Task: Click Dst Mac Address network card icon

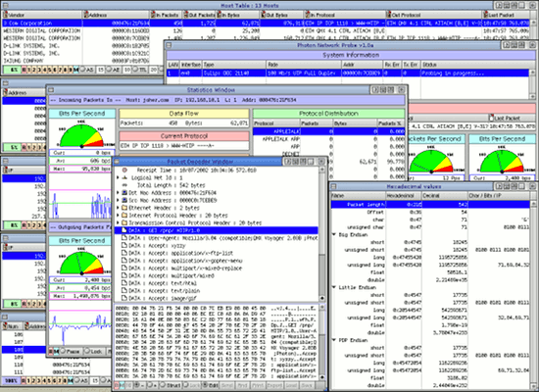Action: (x=124, y=192)
